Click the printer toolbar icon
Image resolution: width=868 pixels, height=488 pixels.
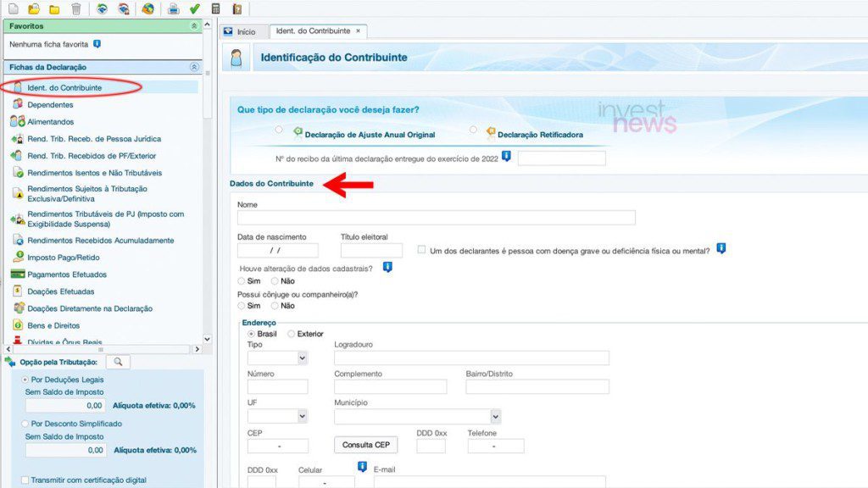tap(173, 8)
